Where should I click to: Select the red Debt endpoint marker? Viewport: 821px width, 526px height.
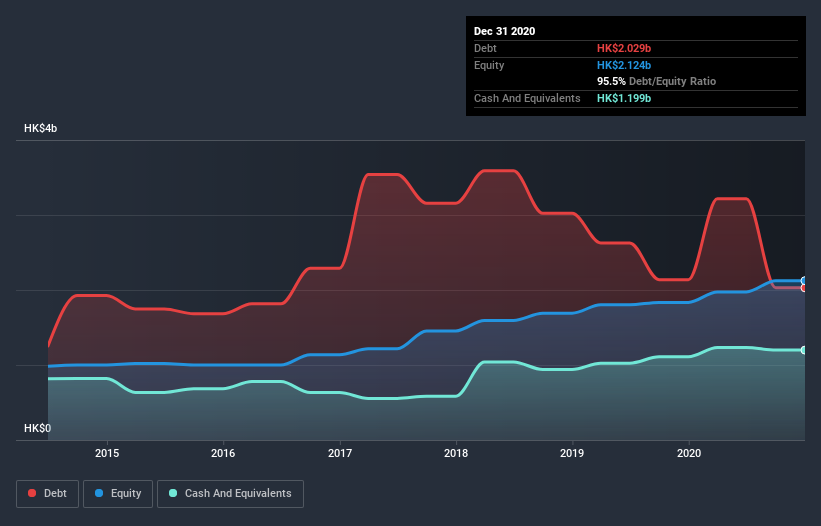[804, 288]
